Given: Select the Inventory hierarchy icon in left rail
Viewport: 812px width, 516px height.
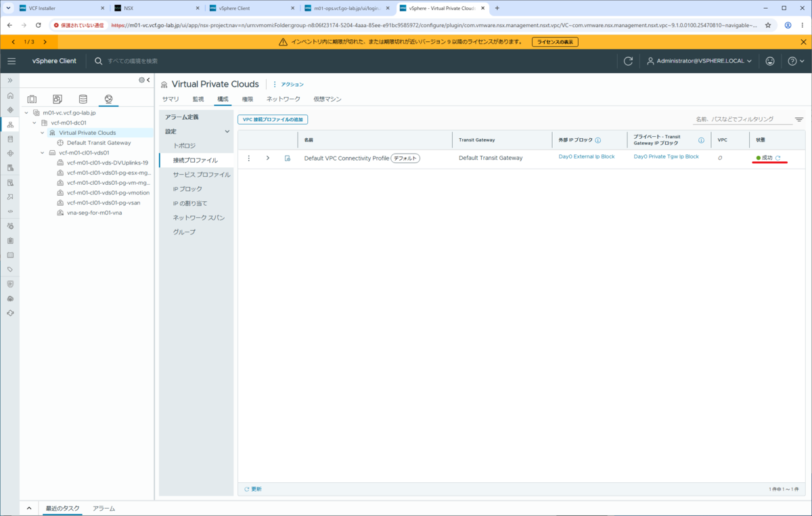Looking at the screenshot, I should 10,124.
